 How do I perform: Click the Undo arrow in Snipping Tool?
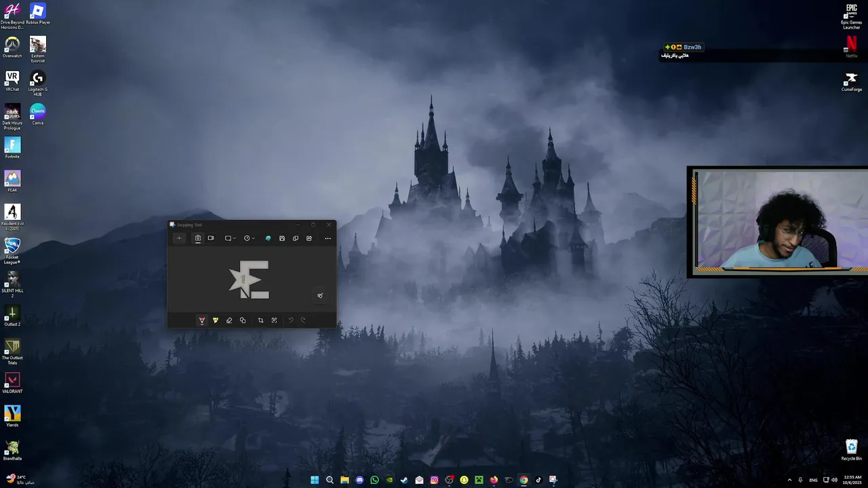[291, 321]
